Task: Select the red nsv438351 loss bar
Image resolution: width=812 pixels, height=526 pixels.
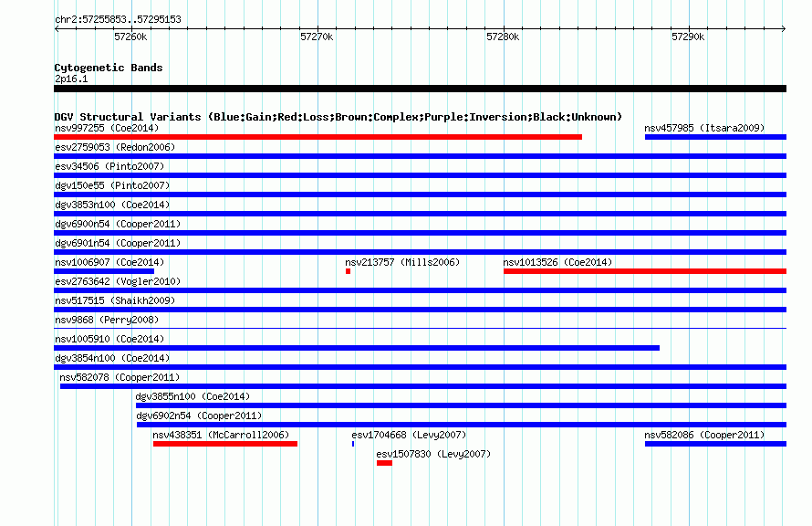Action: coord(225,444)
